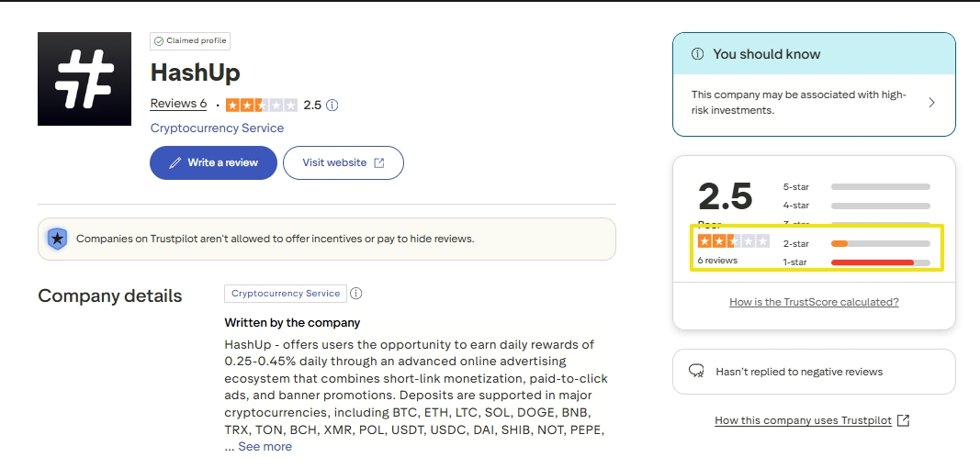The height and width of the screenshot is (468, 980).
Task: Expand the high-risk investments notice chevron
Action: point(931,103)
